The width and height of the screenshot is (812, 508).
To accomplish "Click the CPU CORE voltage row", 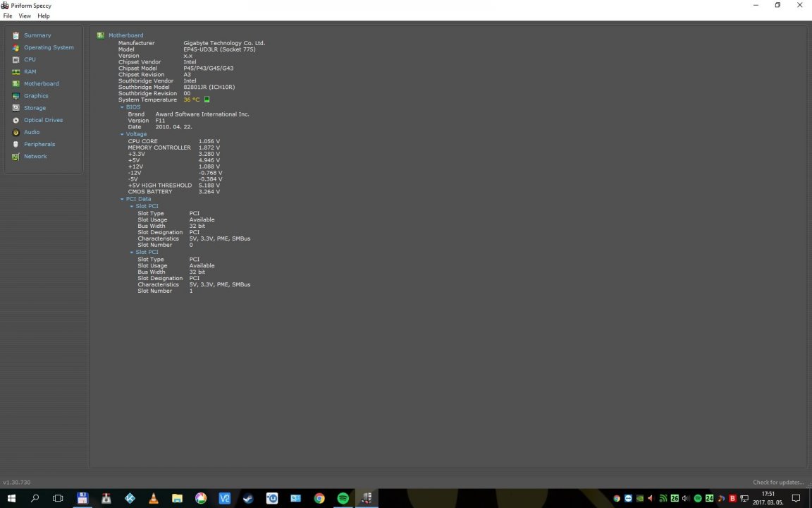I will click(174, 141).
